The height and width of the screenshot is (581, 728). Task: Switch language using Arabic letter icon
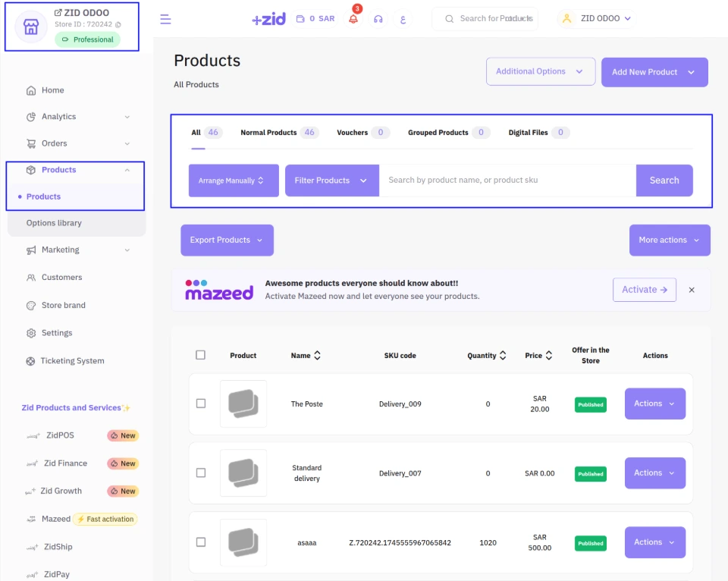pyautogui.click(x=403, y=19)
